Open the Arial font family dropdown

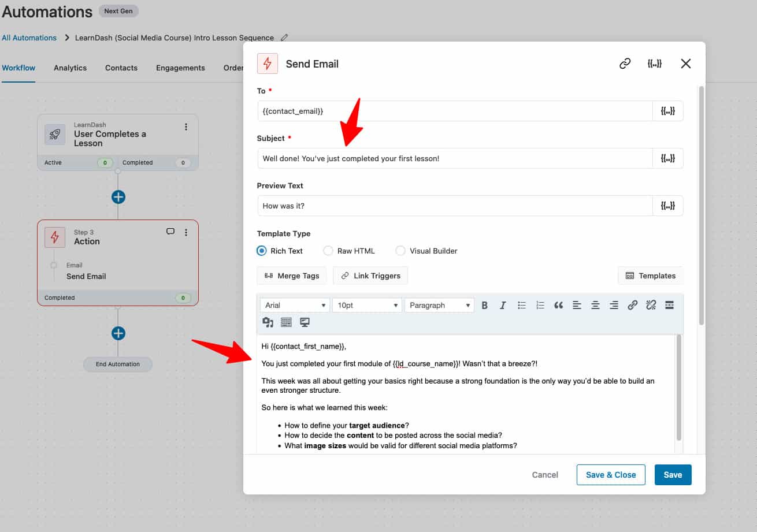click(295, 304)
